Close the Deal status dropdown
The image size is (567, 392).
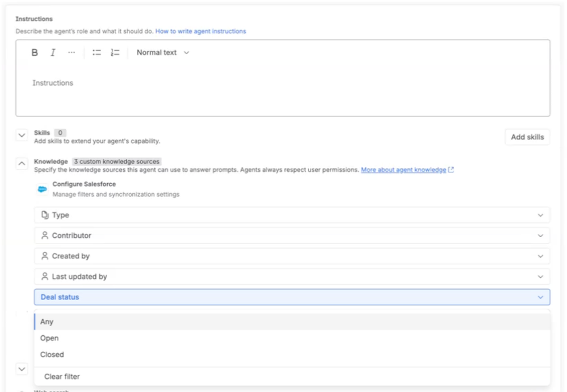click(x=292, y=297)
